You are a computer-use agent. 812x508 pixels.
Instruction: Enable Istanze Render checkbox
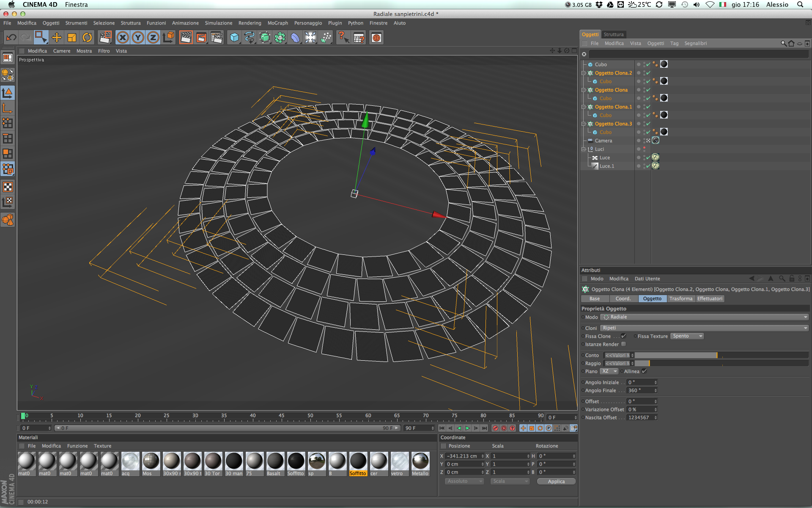tap(623, 344)
